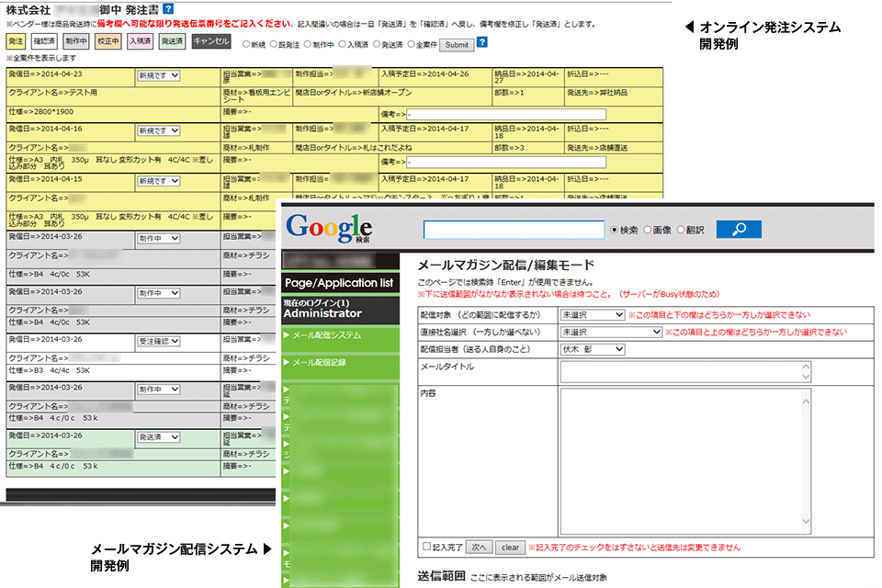Select the 画像 search radio option
882x588 pixels.
click(x=649, y=230)
